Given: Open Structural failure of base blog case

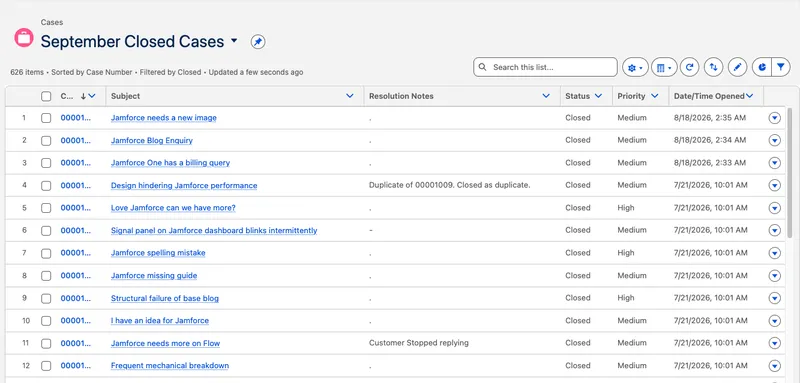Looking at the screenshot, I should 165,298.
